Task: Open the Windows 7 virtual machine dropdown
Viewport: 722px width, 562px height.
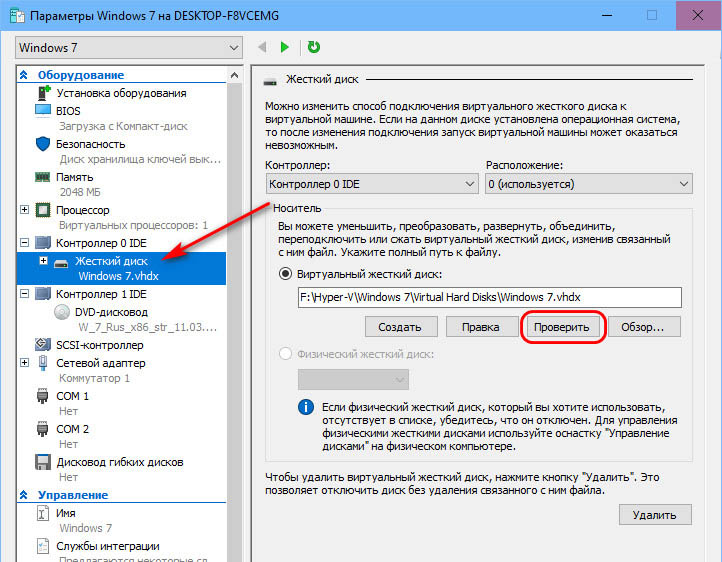Action: click(x=129, y=48)
